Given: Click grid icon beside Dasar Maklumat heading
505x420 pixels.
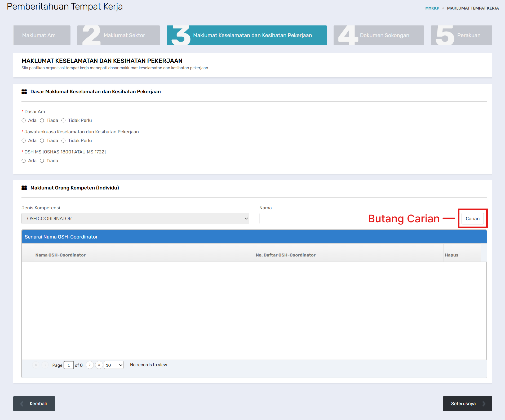Looking at the screenshot, I should coord(24,92).
